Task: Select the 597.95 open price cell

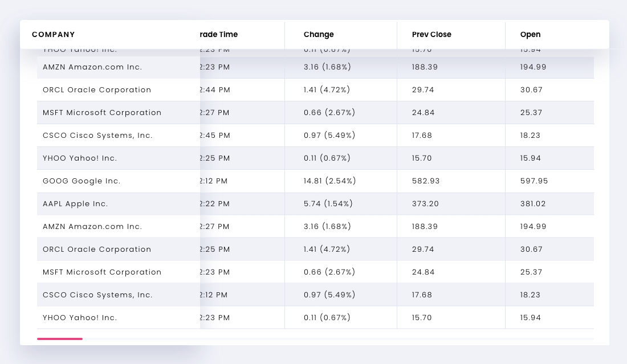Action: pos(534,181)
